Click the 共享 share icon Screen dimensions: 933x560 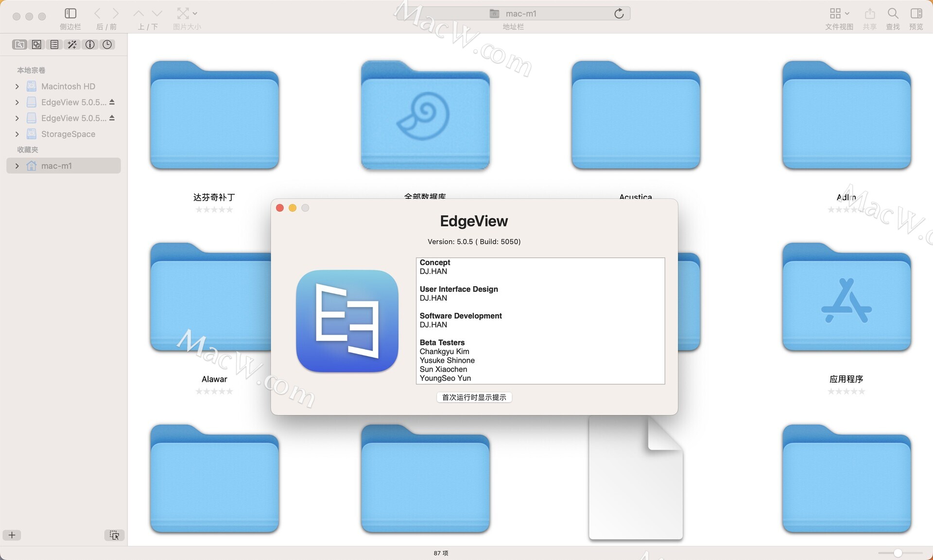[x=870, y=14]
